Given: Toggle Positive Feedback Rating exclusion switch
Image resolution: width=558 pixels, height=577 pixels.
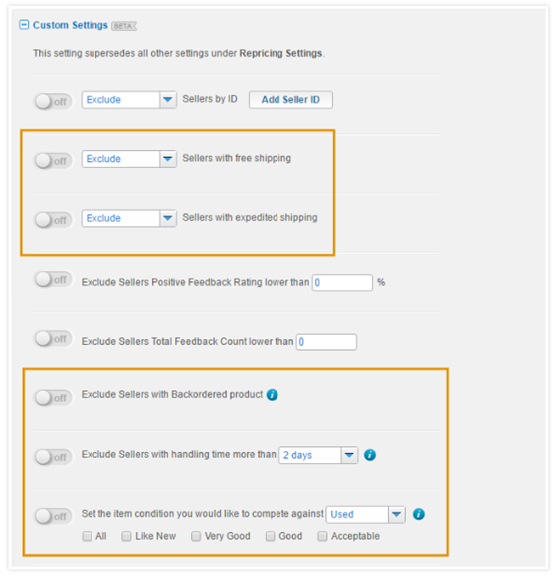Looking at the screenshot, I should pyautogui.click(x=53, y=279).
